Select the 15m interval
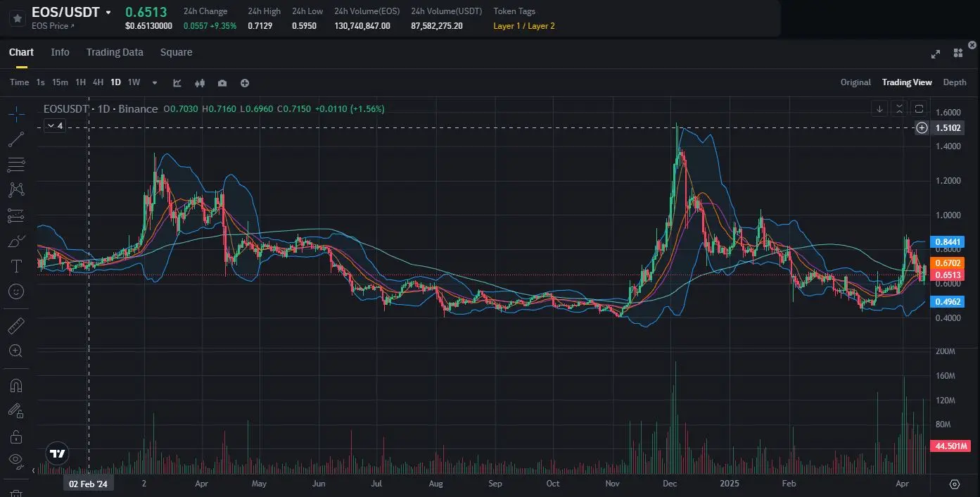980x497 pixels. point(60,82)
